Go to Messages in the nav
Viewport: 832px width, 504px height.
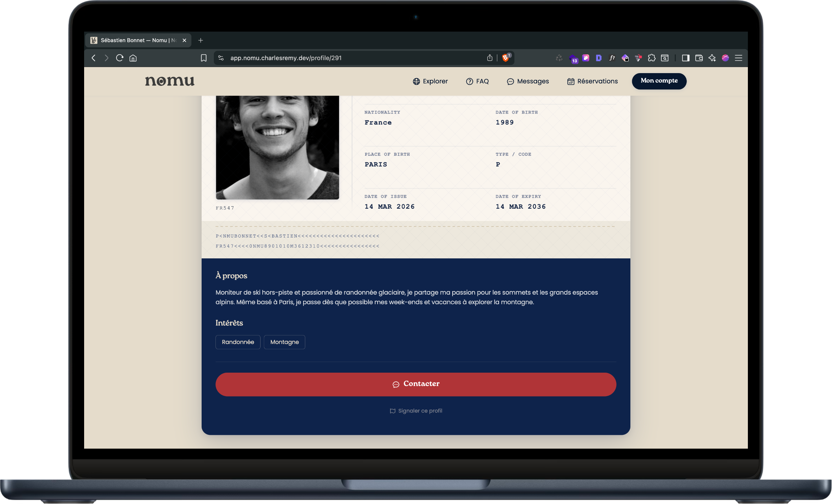528,81
